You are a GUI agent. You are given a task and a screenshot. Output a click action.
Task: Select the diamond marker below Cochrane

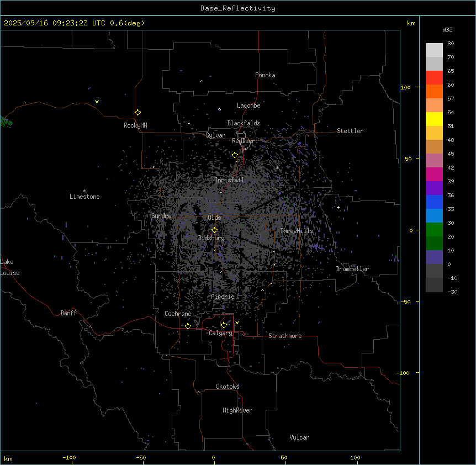pyautogui.click(x=188, y=326)
